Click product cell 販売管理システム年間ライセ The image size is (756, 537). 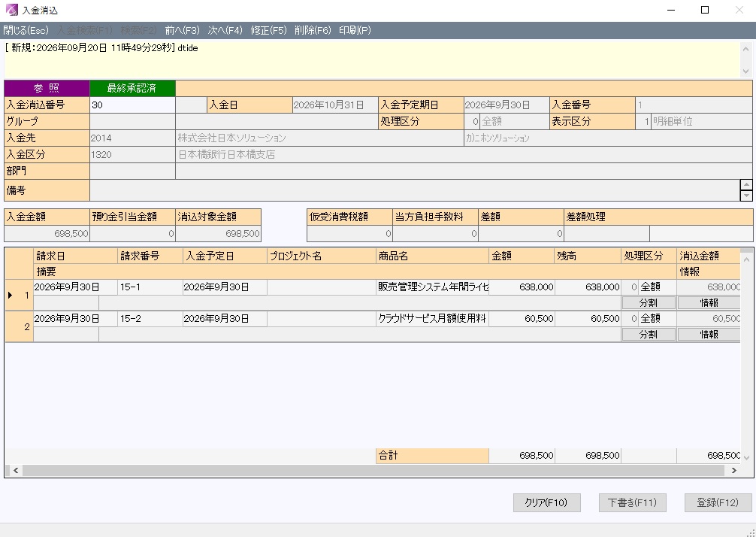point(432,287)
